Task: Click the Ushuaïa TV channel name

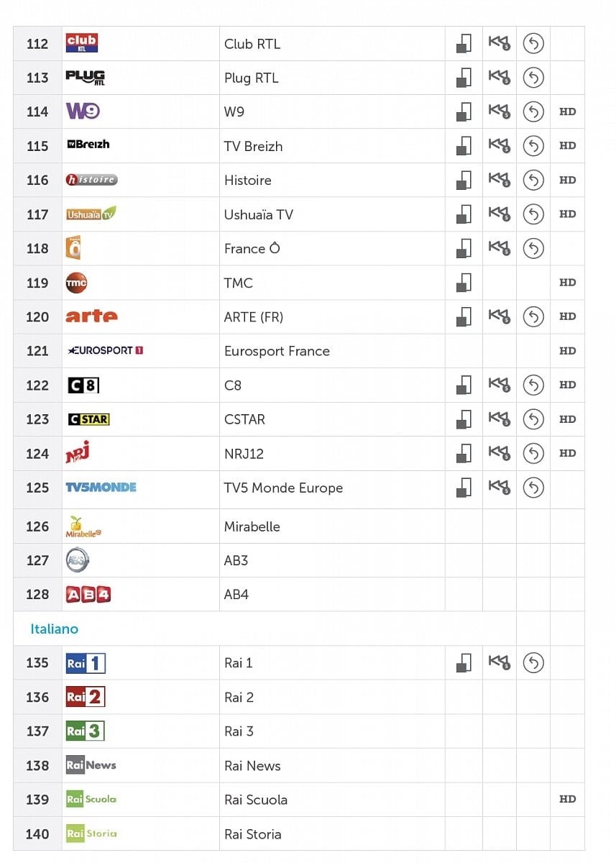Action: click(259, 214)
